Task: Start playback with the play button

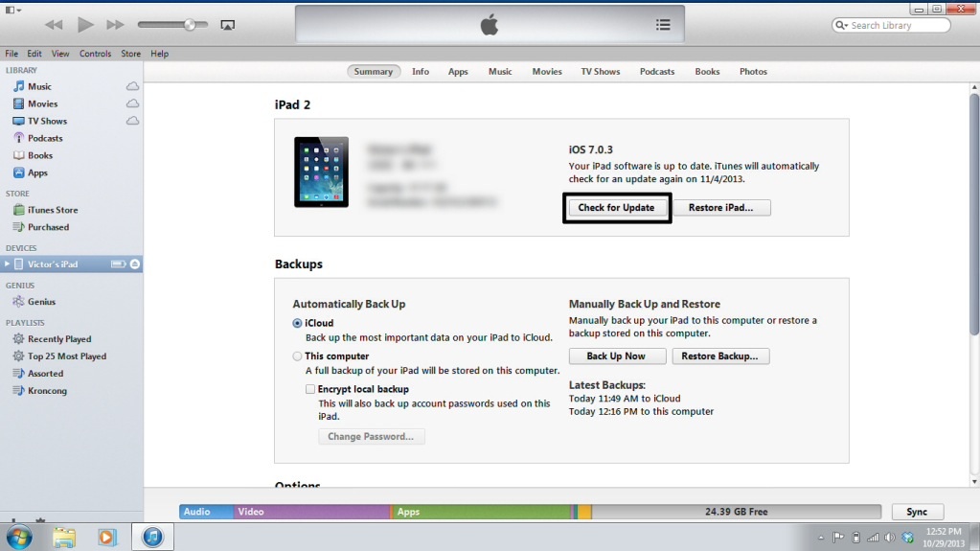Action: click(x=85, y=25)
